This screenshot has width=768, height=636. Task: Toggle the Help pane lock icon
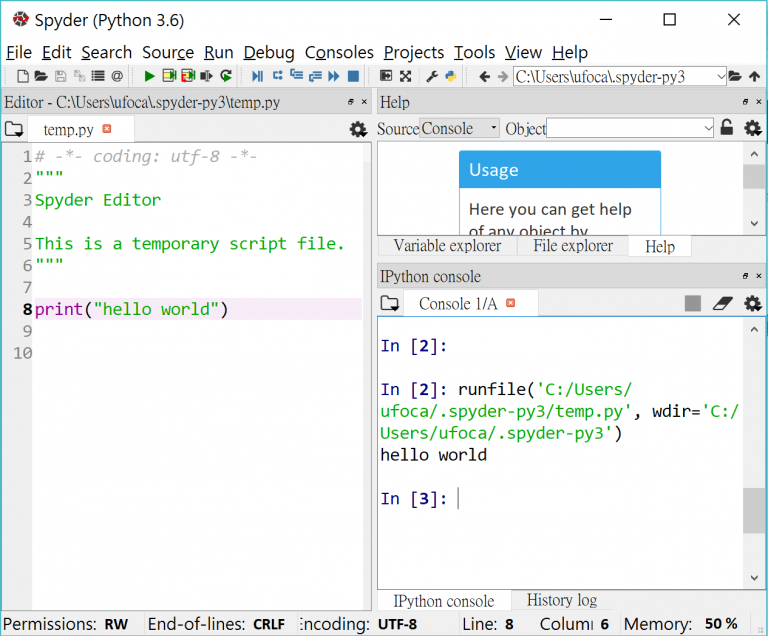(x=727, y=128)
